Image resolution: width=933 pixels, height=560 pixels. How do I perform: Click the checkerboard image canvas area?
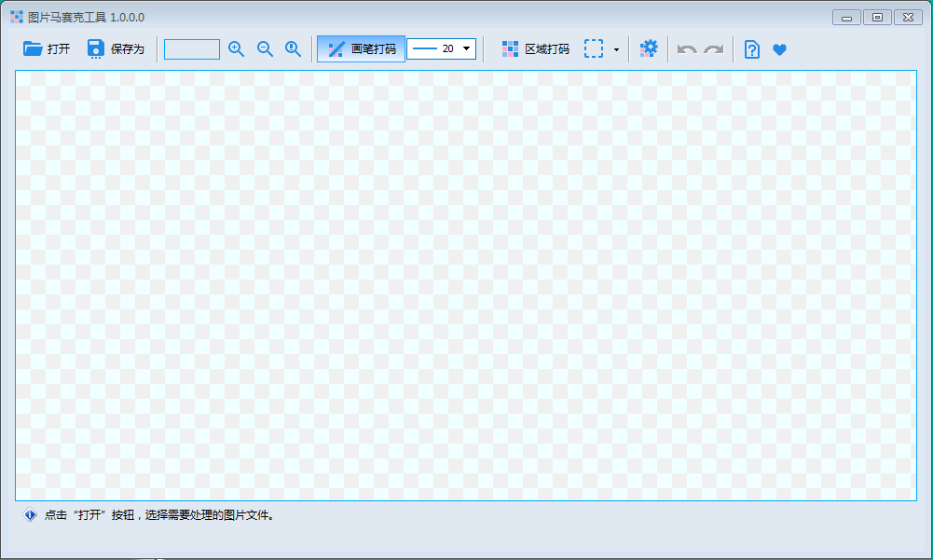tap(466, 285)
